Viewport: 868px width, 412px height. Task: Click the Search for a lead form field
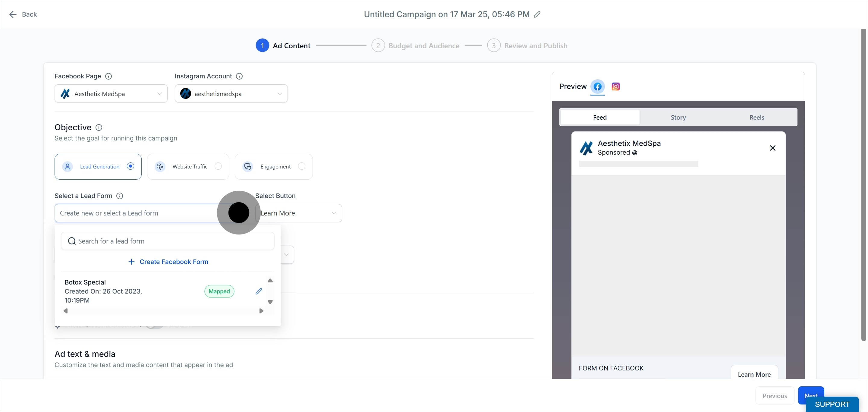[168, 241]
